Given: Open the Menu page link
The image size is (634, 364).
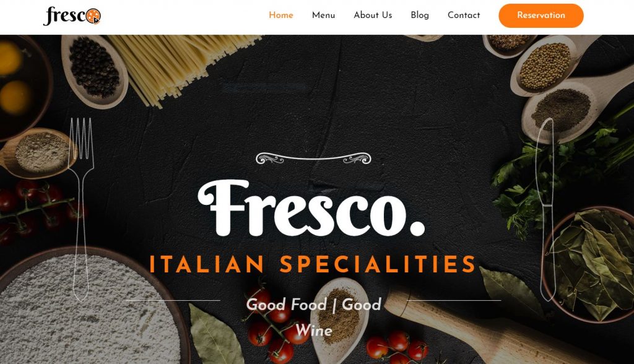Looking at the screenshot, I should [x=323, y=15].
